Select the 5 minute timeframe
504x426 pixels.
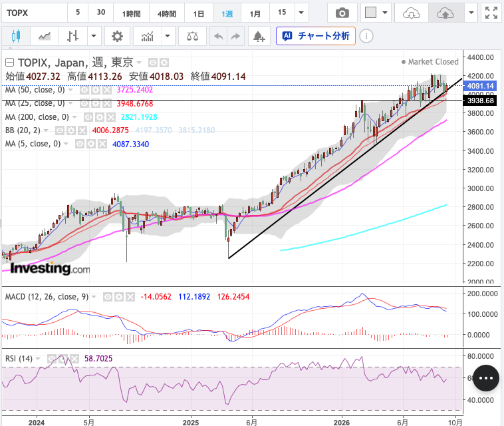pyautogui.click(x=78, y=13)
